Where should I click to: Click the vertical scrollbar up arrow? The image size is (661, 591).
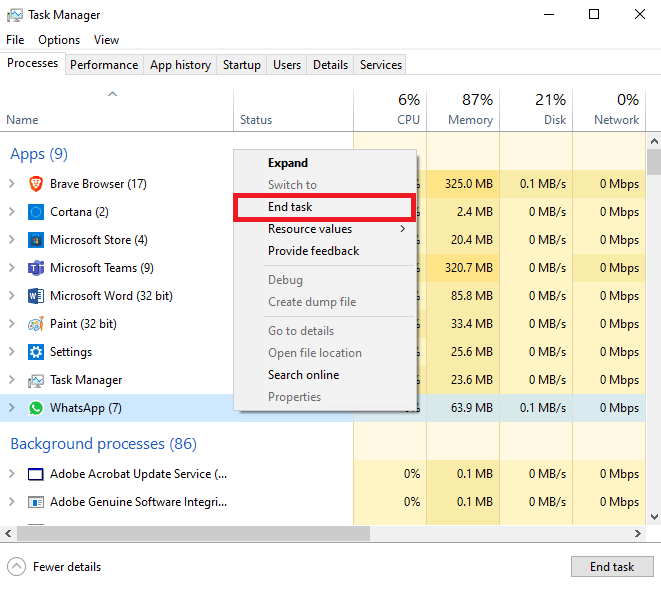click(654, 141)
